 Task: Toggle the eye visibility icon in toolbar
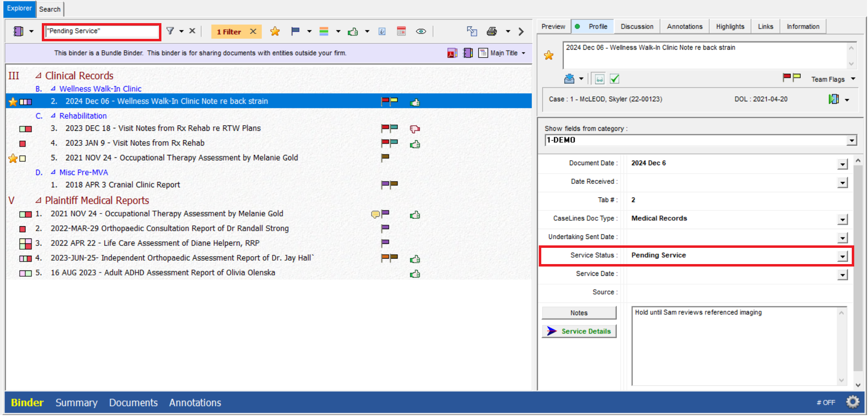pos(421,31)
